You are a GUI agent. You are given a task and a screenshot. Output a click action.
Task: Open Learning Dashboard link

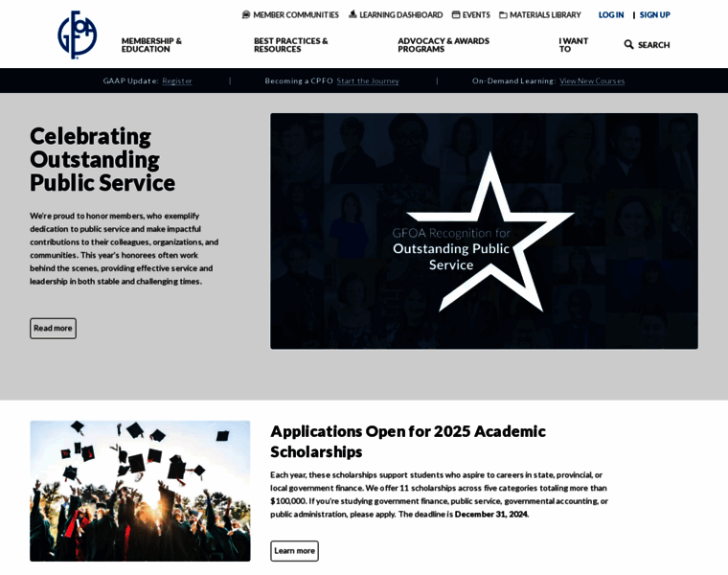(x=401, y=15)
